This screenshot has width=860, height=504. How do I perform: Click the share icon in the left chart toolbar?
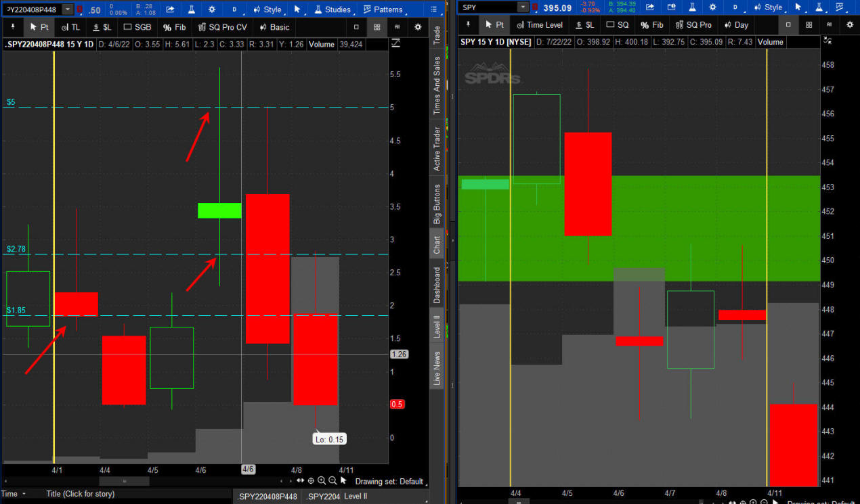tap(169, 9)
